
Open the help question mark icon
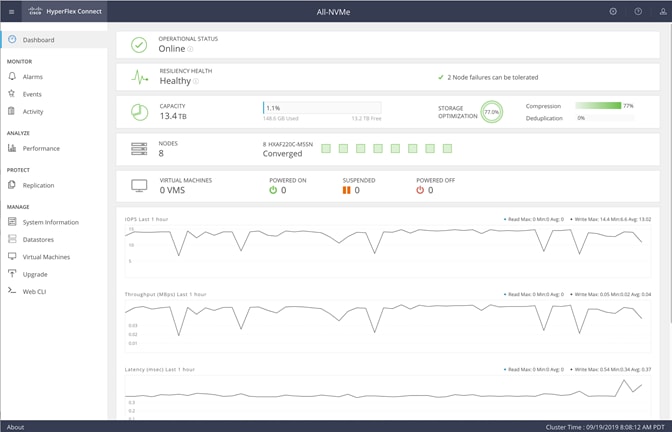(638, 12)
